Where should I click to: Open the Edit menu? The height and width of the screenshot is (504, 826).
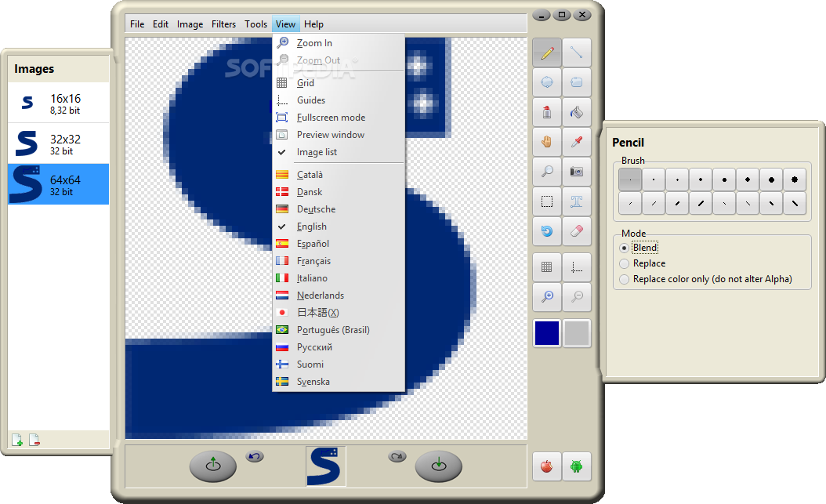pos(161,24)
